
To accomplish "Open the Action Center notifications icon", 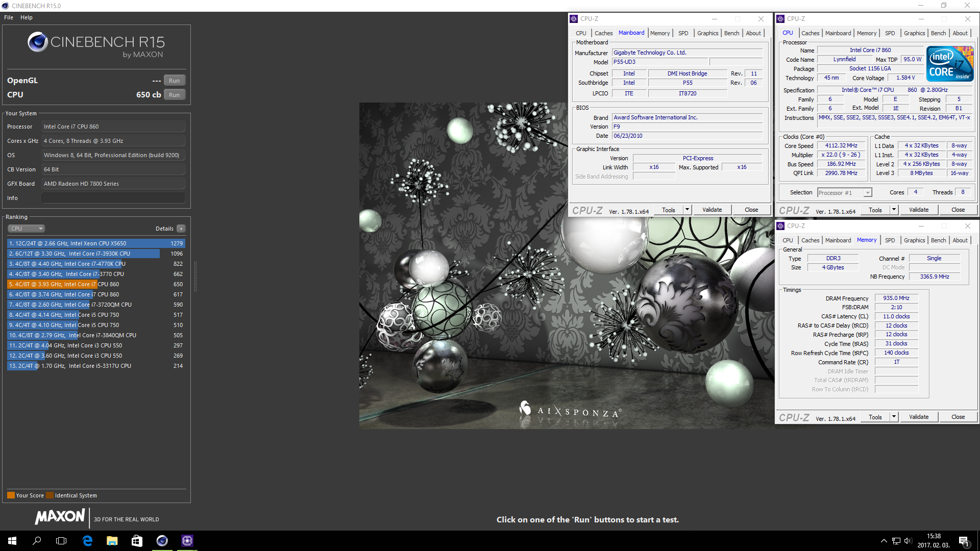I will pos(964,541).
